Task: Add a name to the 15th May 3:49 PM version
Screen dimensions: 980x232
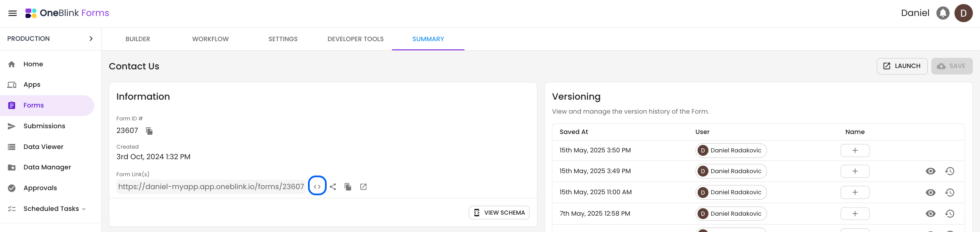Action: coord(855,171)
